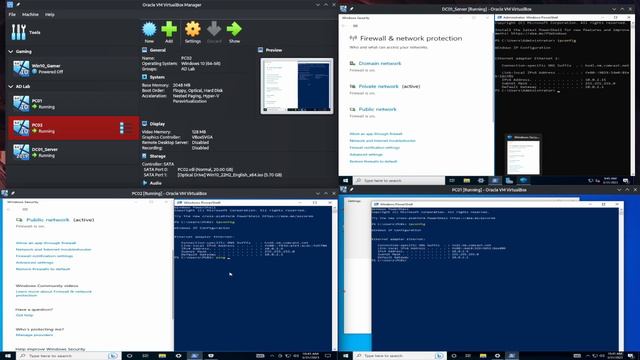Click Get help link in PC02 window
This screenshot has width=640, height=360.
24,315
